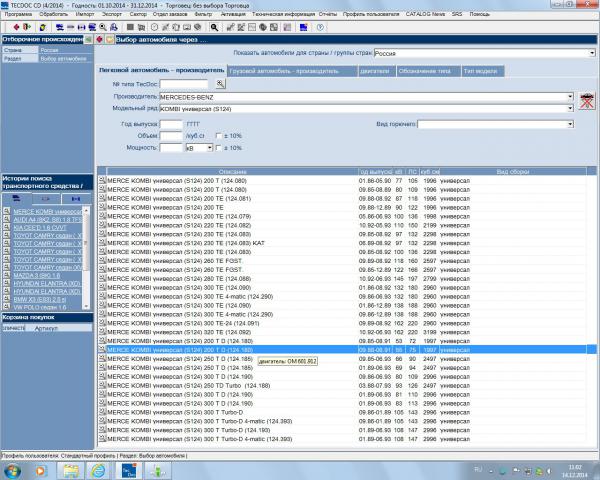
Task: Click the detail icon of the 300 TD Turbo (124.188) row
Action: click(102, 385)
